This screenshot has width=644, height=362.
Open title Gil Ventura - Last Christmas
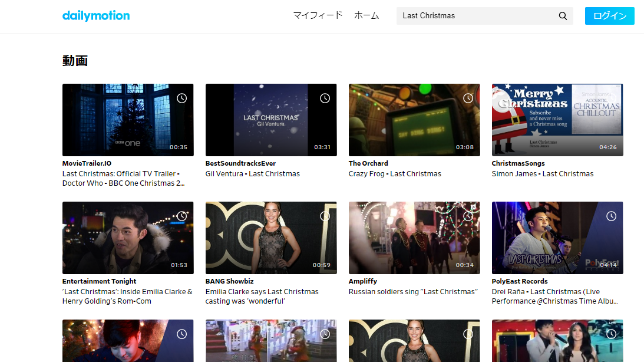click(253, 174)
